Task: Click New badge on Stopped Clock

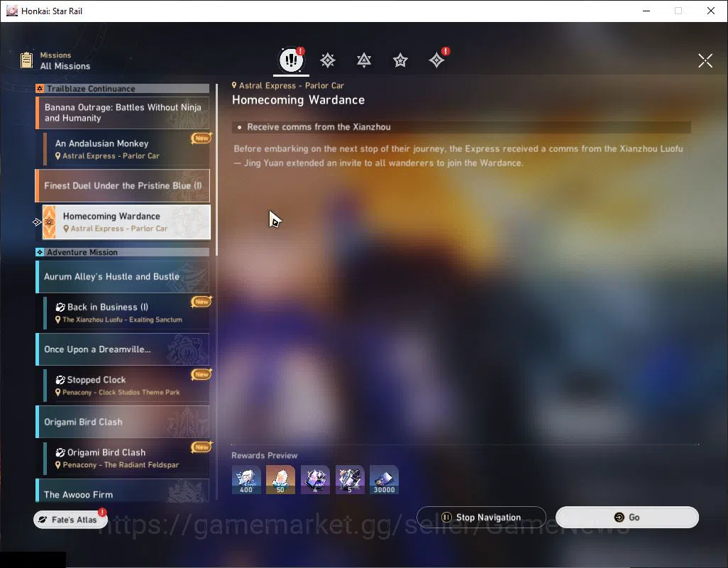Action: click(202, 374)
